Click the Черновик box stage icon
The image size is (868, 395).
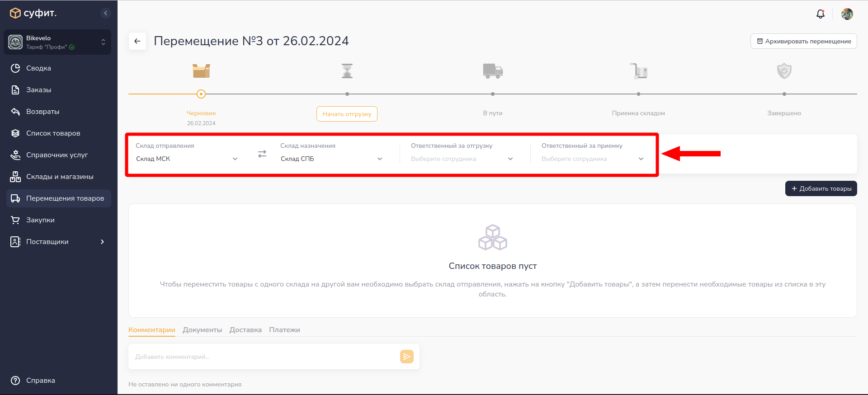tap(201, 71)
